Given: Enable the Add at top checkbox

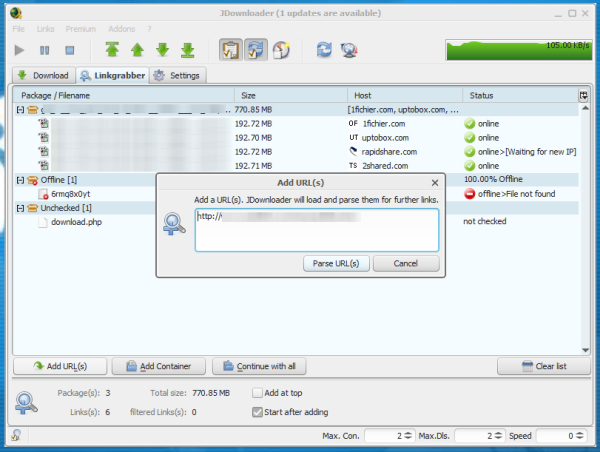Looking at the screenshot, I should [x=257, y=393].
